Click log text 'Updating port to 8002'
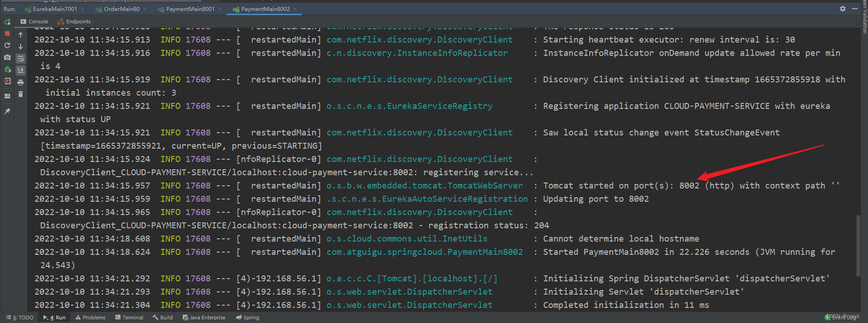This screenshot has height=323, width=868. pyautogui.click(x=596, y=199)
